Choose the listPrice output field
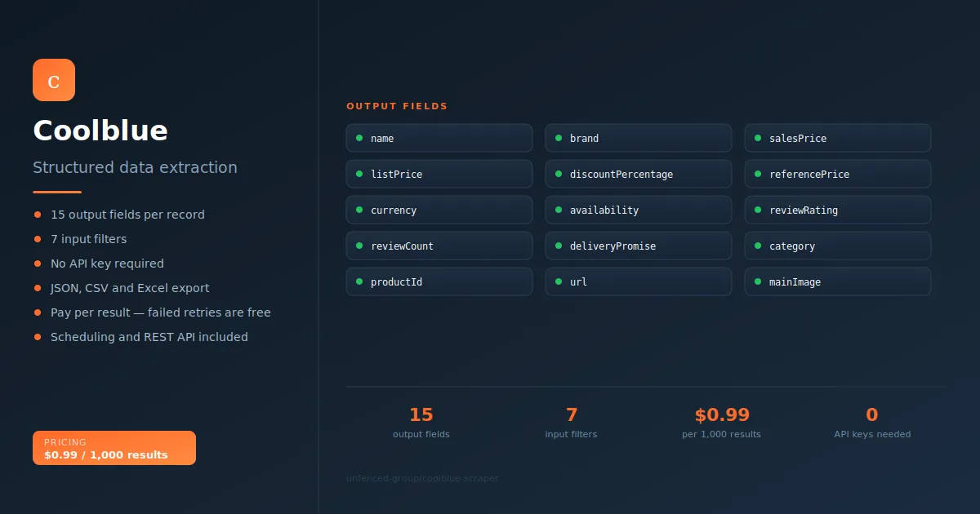Viewport: 980px width, 514px height. coord(439,174)
